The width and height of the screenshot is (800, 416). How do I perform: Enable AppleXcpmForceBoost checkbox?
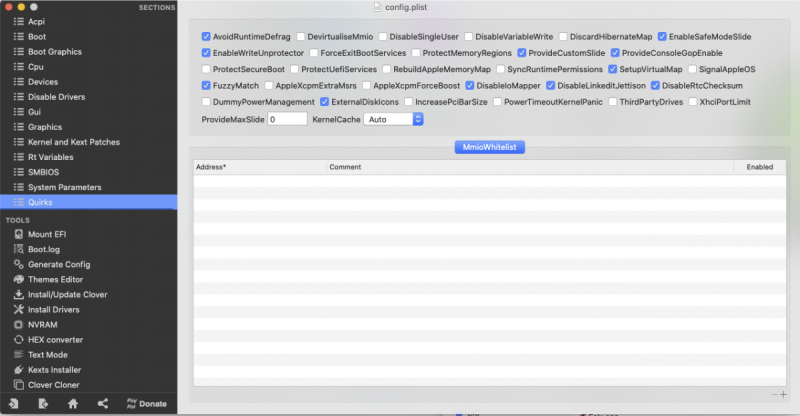(367, 86)
